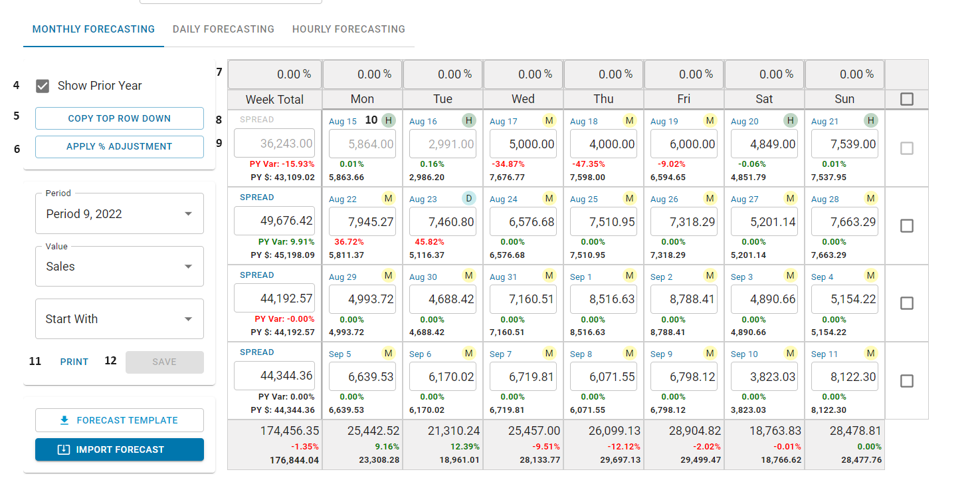Click the Mon percentage adjustment field
980x496 pixels.
tap(362, 74)
